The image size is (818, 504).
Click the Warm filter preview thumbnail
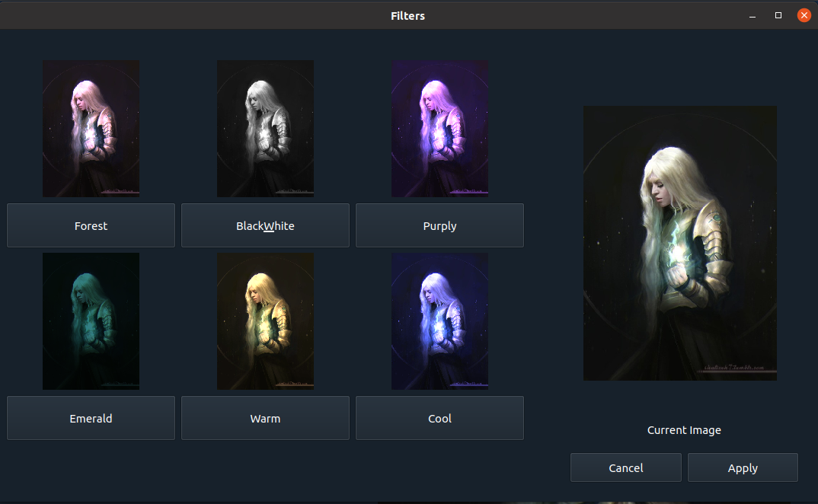[265, 321]
